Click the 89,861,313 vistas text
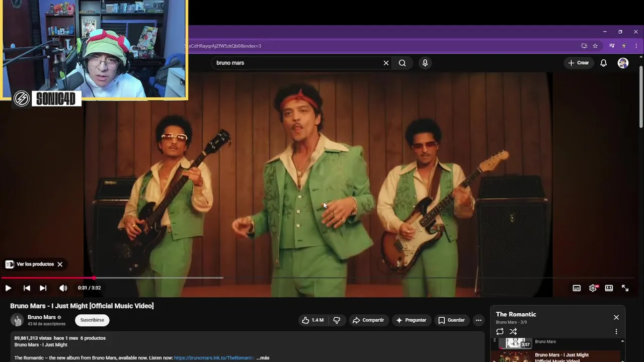644x362 pixels. click(33, 338)
